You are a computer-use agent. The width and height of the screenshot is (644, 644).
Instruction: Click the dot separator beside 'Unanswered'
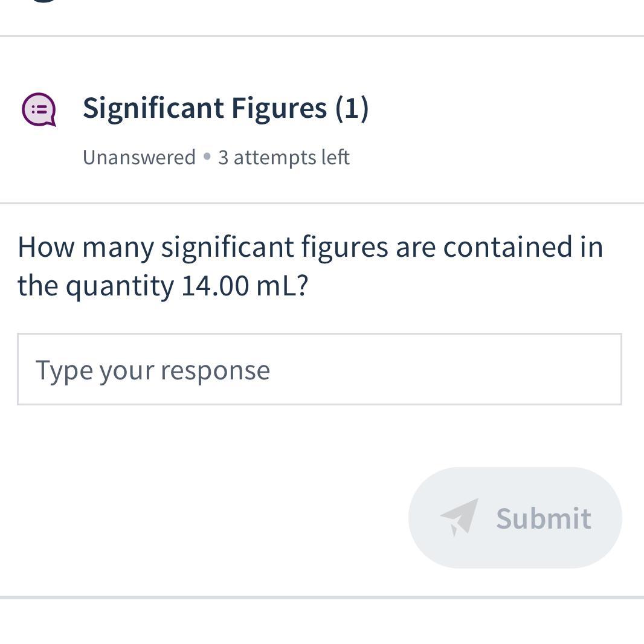(207, 156)
